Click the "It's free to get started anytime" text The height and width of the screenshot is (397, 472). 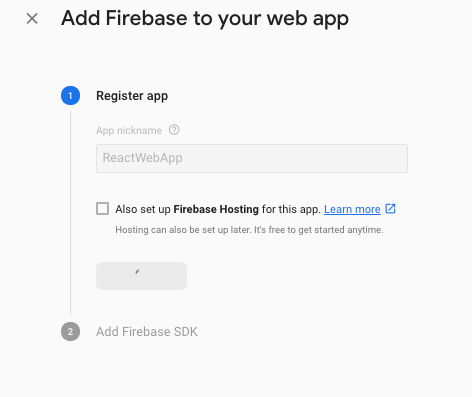(319, 230)
